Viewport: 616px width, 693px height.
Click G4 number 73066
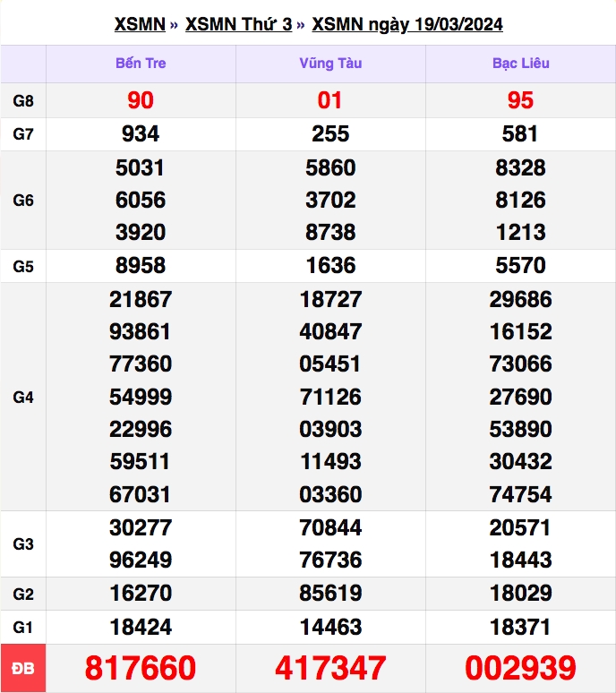pyautogui.click(x=520, y=364)
